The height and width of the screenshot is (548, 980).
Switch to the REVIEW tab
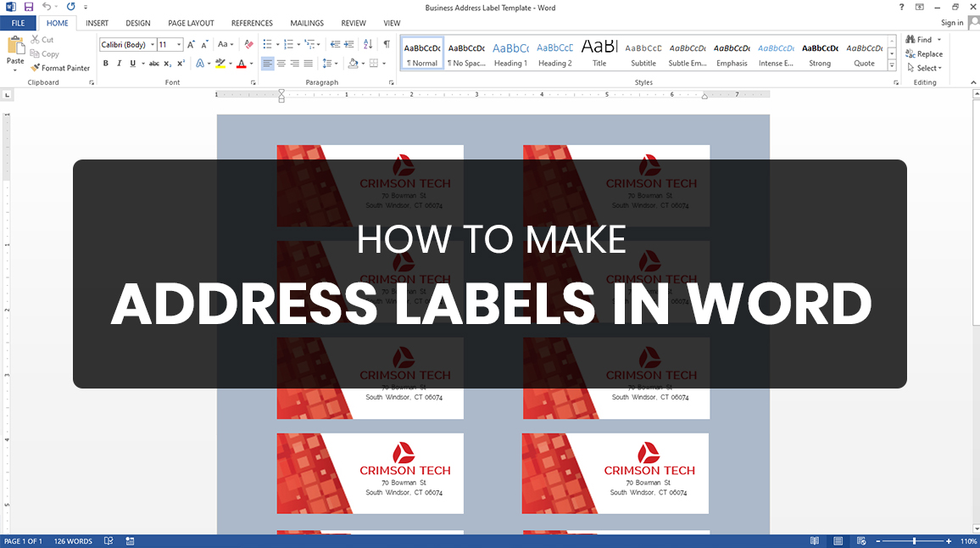pos(354,23)
